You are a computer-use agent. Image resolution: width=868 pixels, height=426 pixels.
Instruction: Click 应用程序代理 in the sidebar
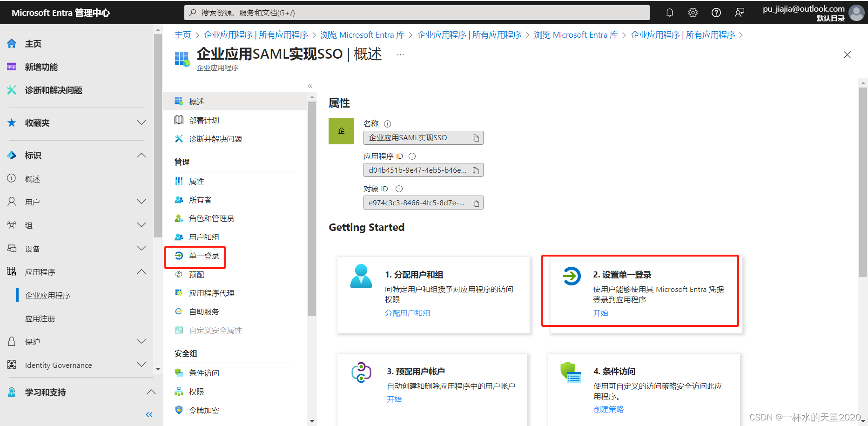pyautogui.click(x=212, y=292)
